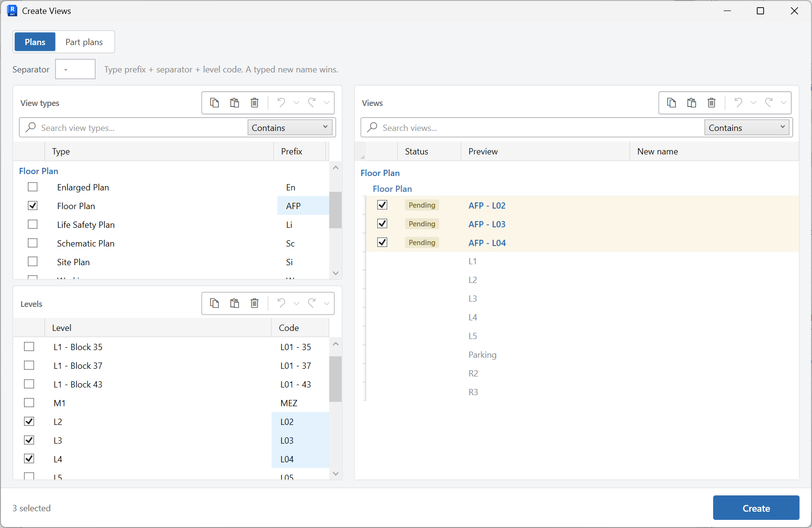Click the Separator input field
The height and width of the screenshot is (528, 812).
coord(75,69)
